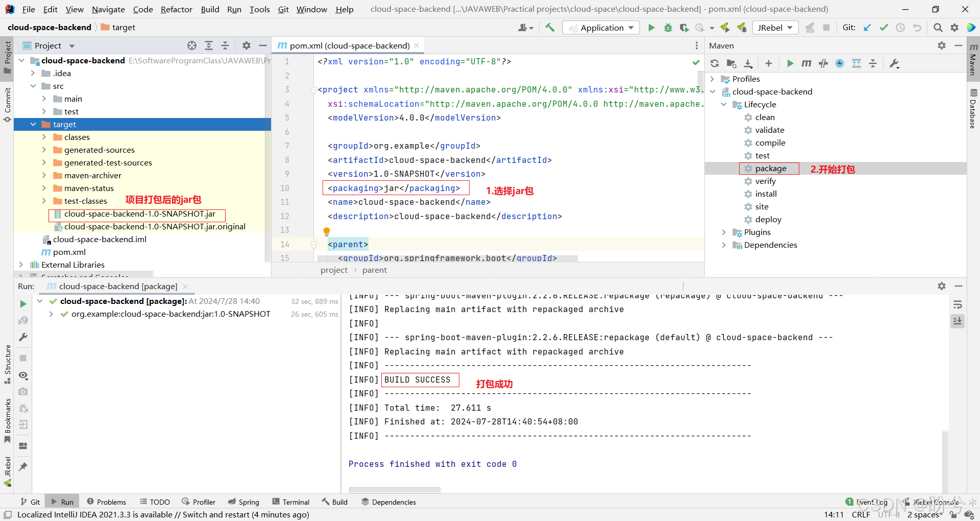Open Event Log in status bar
The image size is (980, 521).
pos(866,502)
